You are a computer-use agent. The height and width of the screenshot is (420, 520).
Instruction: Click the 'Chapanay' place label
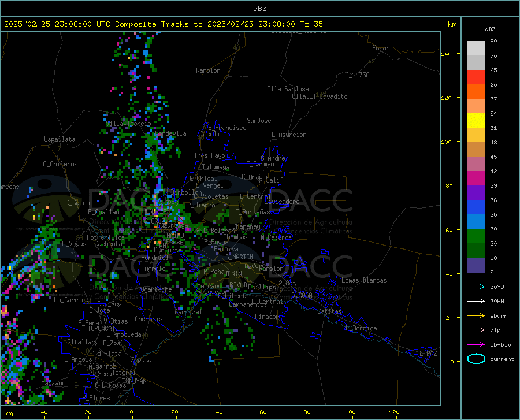pyautogui.click(x=246, y=226)
